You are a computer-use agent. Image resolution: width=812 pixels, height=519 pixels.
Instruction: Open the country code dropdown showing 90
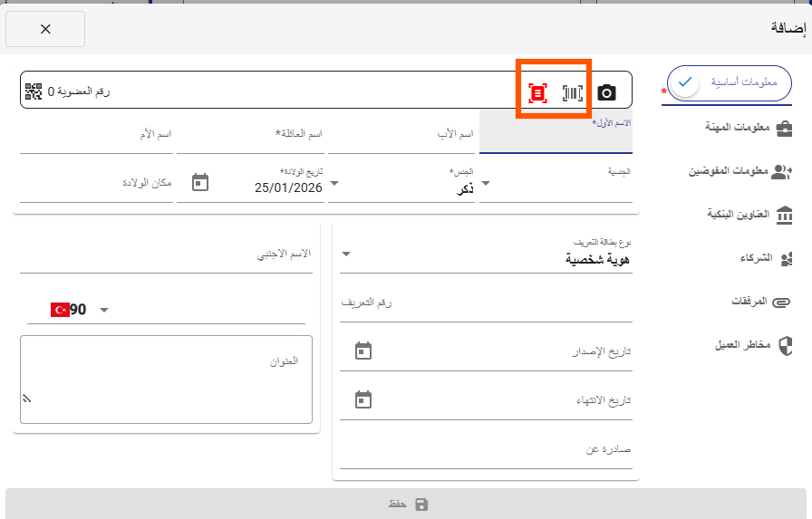pyautogui.click(x=103, y=310)
